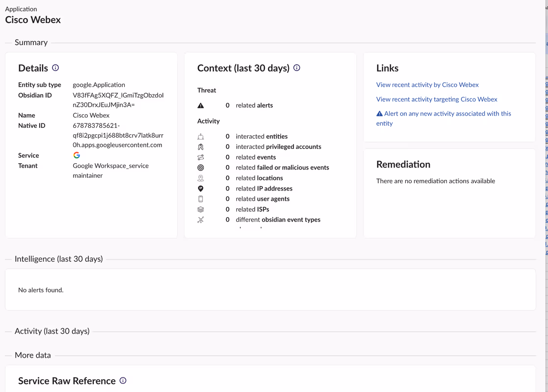Click the info icon beside Details heading
The height and width of the screenshot is (392, 548).
click(x=55, y=68)
